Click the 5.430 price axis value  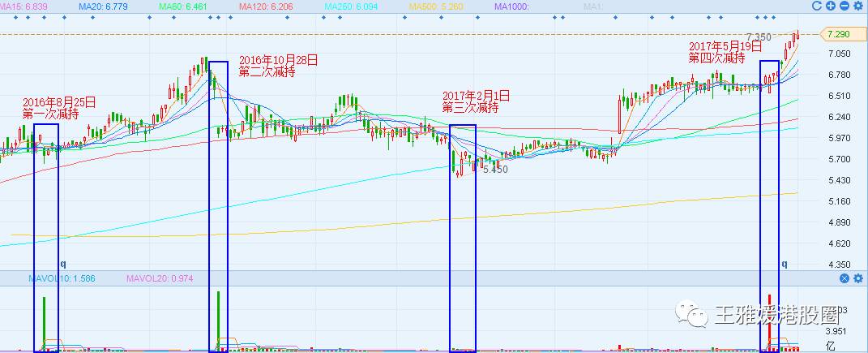point(838,180)
